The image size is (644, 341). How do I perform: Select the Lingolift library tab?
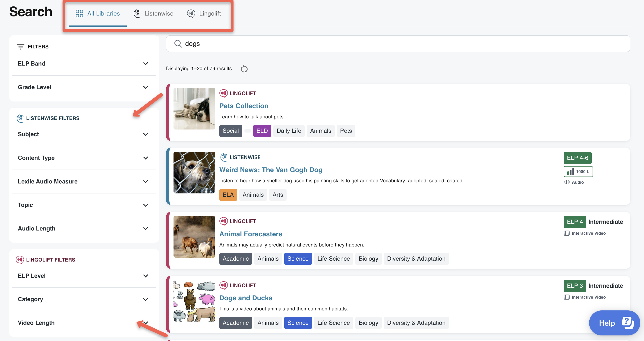point(204,13)
